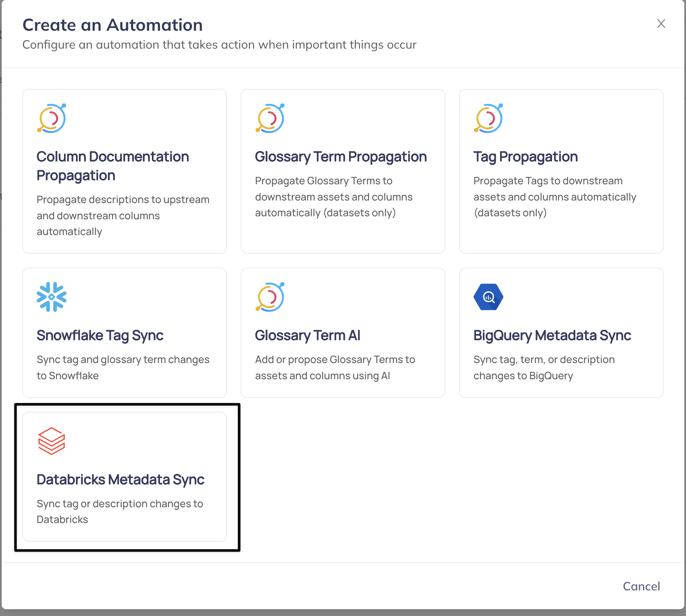686x616 pixels.
Task: Click the Column Documentation Propagation DataHub icon
Action: 52,118
